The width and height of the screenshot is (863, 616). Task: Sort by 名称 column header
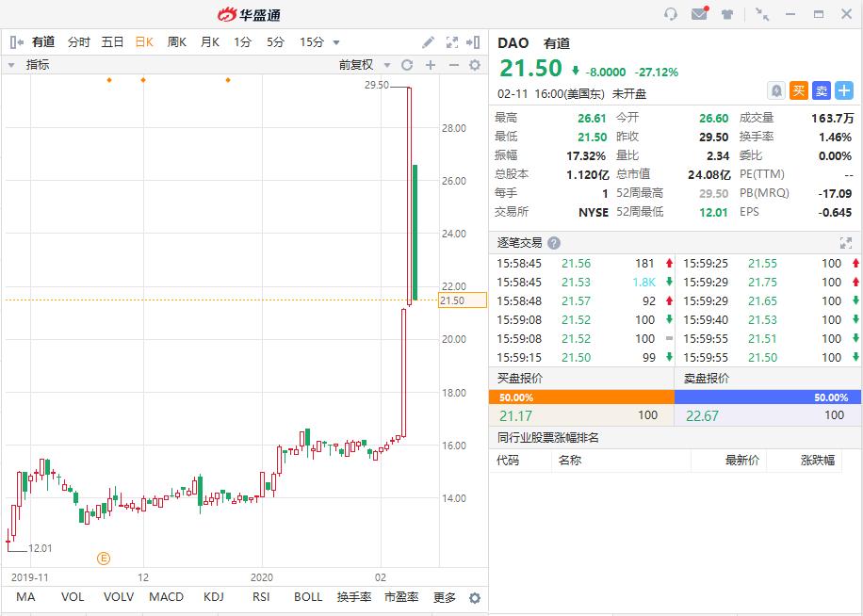tap(570, 461)
